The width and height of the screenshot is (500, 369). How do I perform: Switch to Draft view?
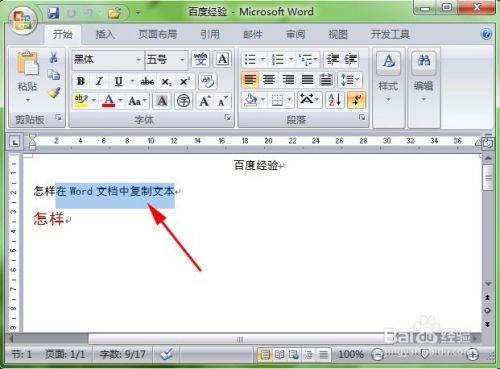point(323,354)
